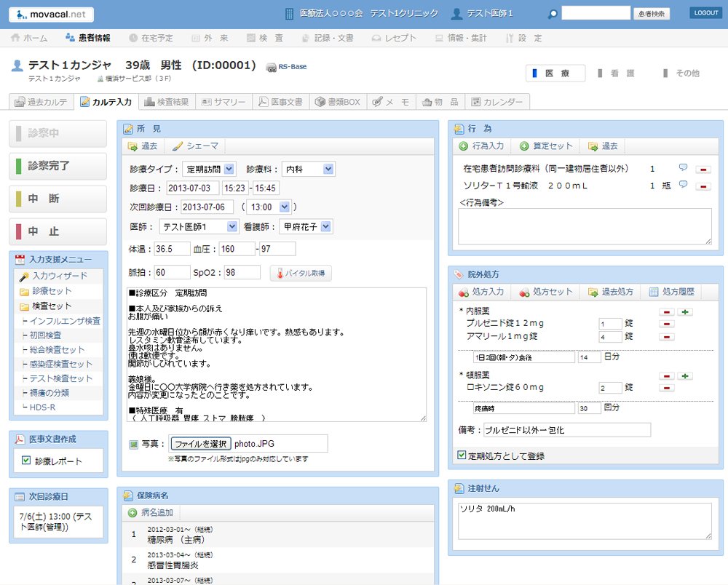Remove アマリール1mg錠 with its minus button

click(667, 337)
